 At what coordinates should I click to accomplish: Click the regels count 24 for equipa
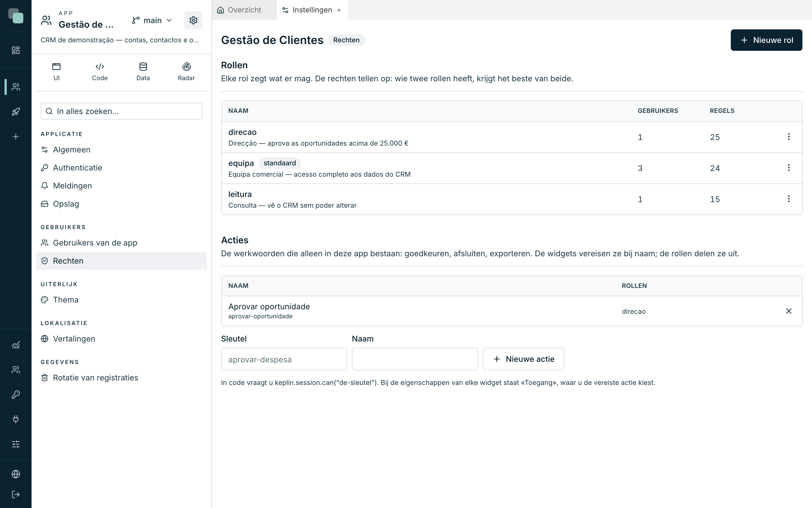click(x=715, y=168)
